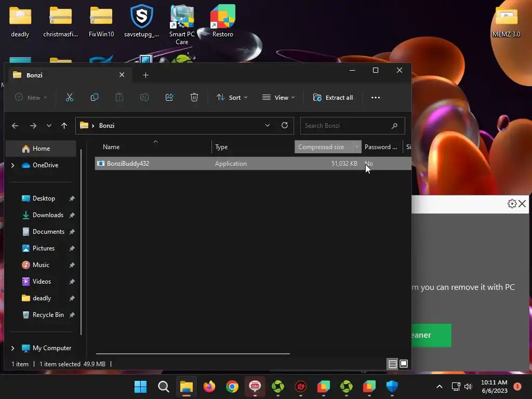
Task: Go back with the left arrow
Action: [x=15, y=126]
